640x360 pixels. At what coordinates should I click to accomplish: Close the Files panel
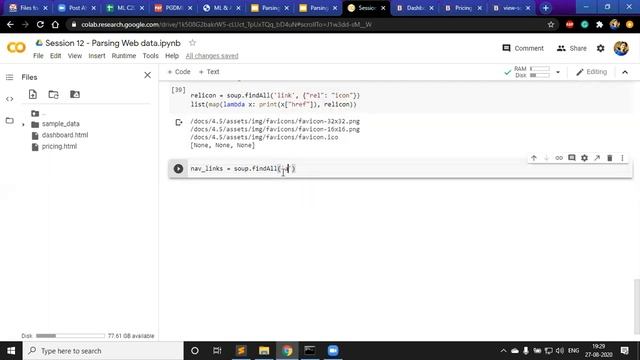coord(147,75)
